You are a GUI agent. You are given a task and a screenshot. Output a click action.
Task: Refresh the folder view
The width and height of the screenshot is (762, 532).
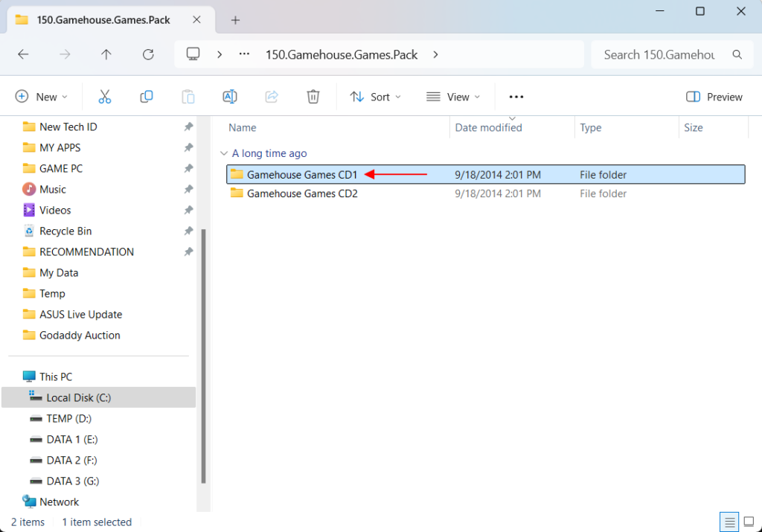[147, 54]
